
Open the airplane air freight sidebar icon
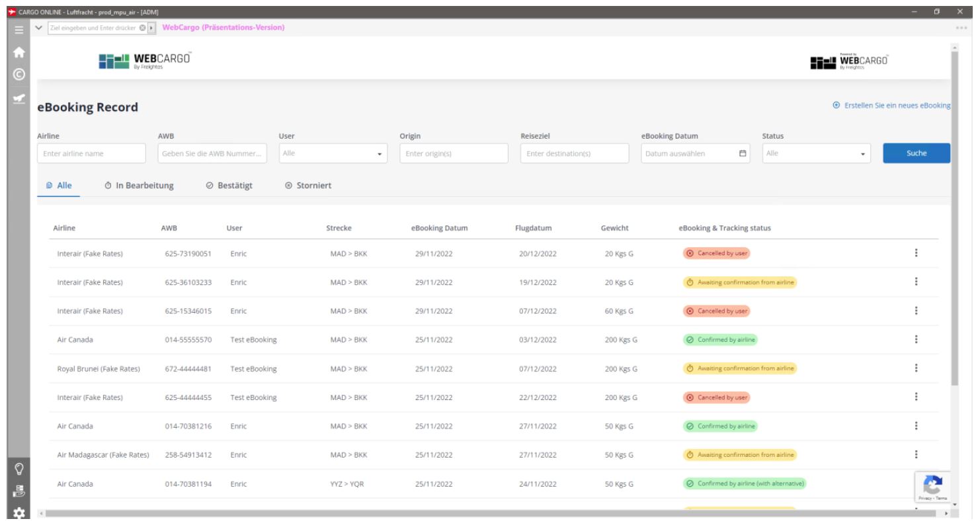click(x=19, y=98)
